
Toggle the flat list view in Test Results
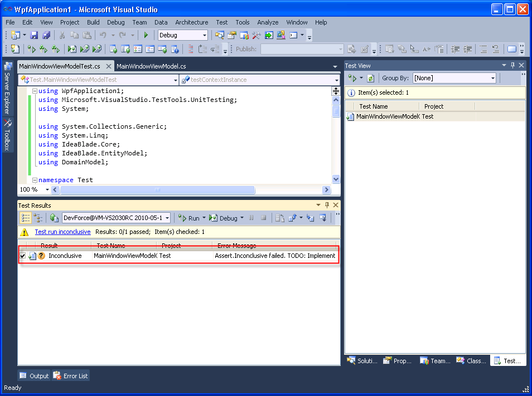[26, 218]
